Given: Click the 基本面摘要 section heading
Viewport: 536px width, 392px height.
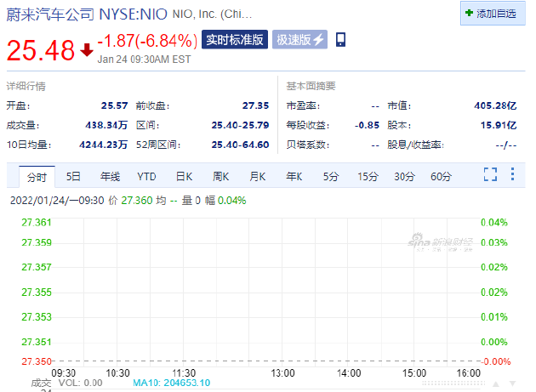Looking at the screenshot, I should point(311,86).
